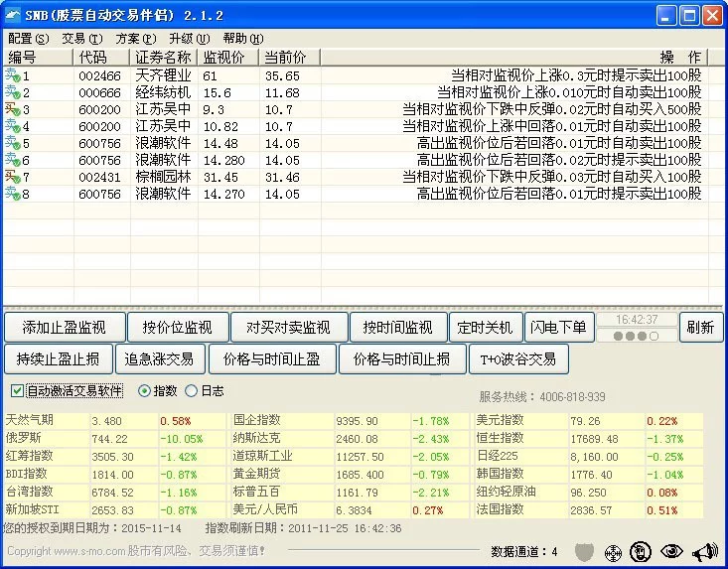The width and height of the screenshot is (728, 569).
Task: Click 持续止盈止损 button
Action: coord(58,358)
